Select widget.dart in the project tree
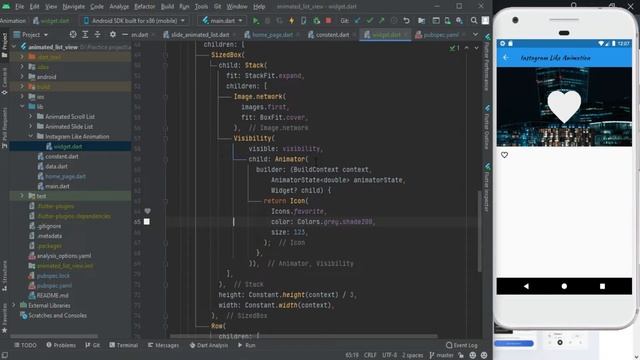The height and width of the screenshot is (360, 640). pyautogui.click(x=68, y=146)
